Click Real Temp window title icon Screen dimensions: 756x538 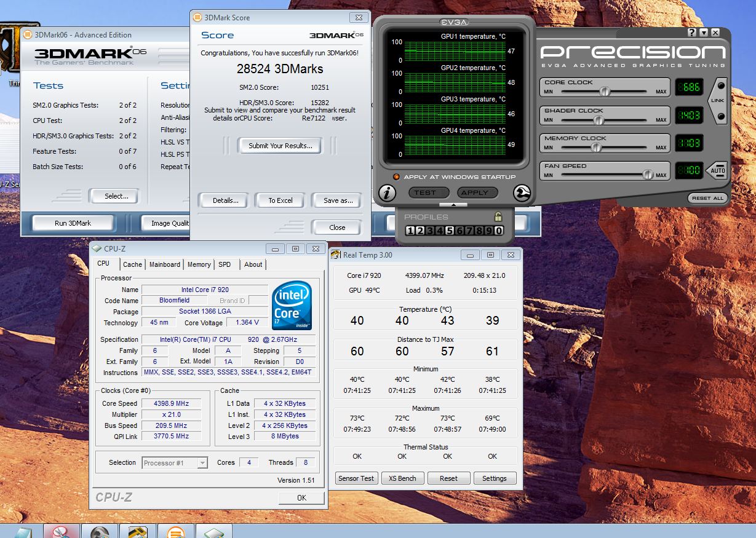pyautogui.click(x=336, y=255)
